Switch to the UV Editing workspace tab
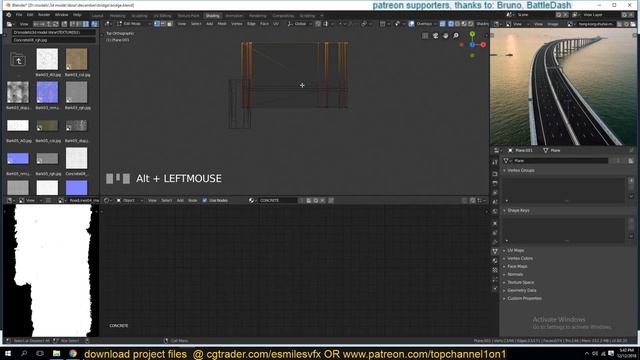This screenshot has height=360, width=640. pyautogui.click(x=162, y=16)
